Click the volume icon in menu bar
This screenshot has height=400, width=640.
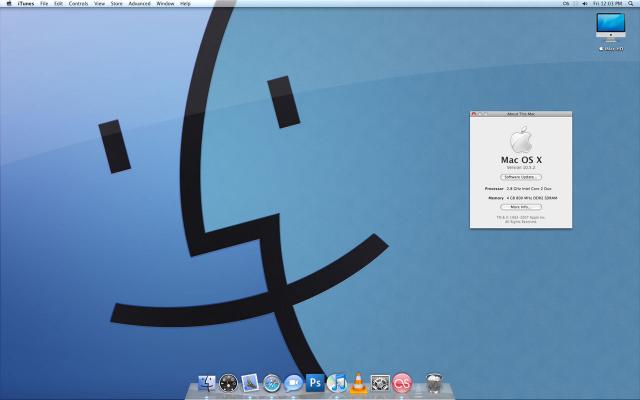pos(584,4)
